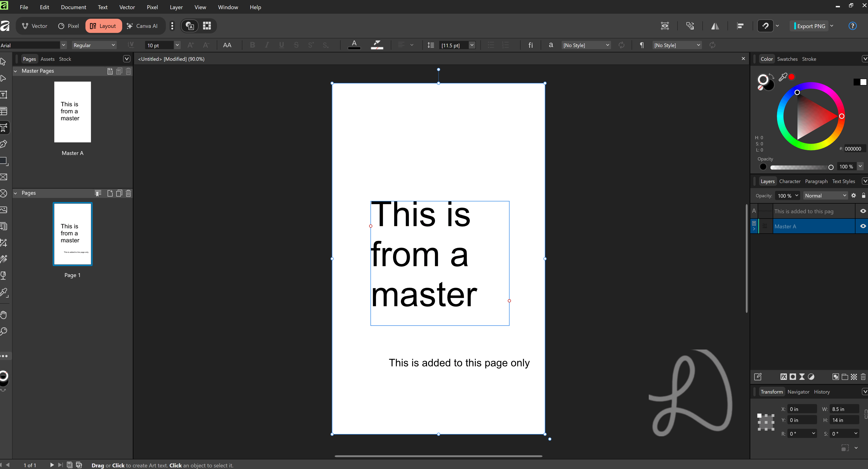Open the Layer menu

click(x=176, y=7)
